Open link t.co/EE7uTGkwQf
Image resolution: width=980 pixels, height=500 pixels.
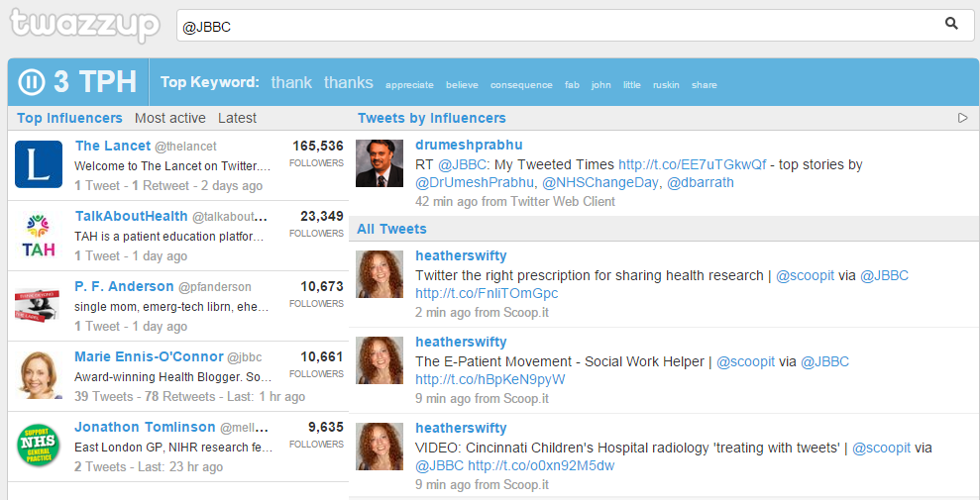pos(692,164)
